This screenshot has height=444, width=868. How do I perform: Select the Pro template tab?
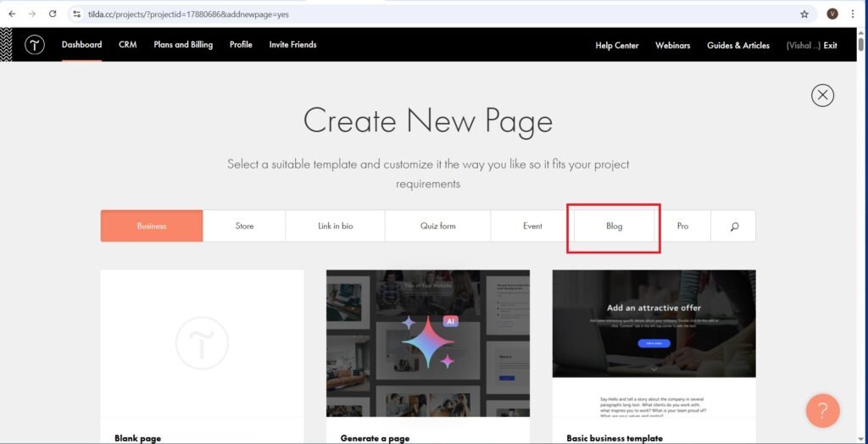coord(682,226)
